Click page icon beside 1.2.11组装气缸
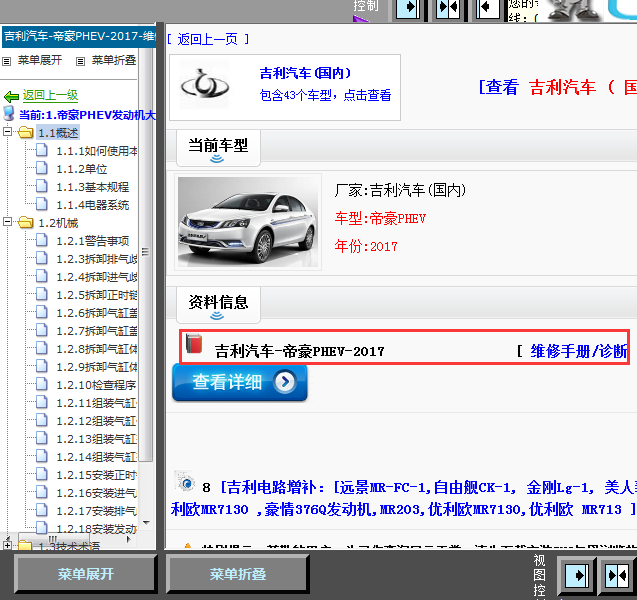 click(41, 401)
